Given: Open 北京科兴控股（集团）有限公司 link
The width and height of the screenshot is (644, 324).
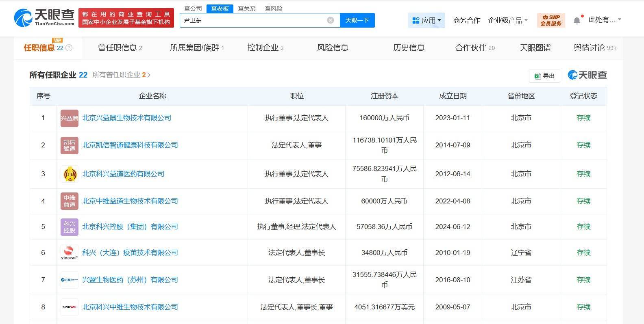Looking at the screenshot, I should [x=130, y=227].
